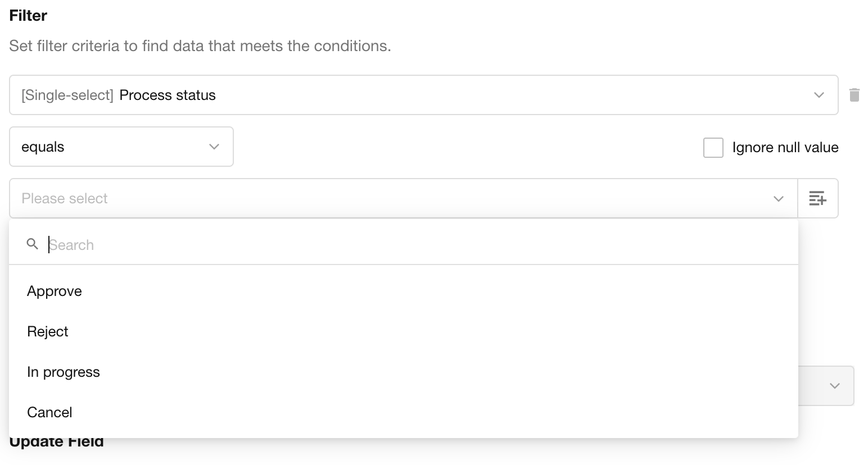Toggle the Ignore null value checkbox
The image size is (868, 465).
pyautogui.click(x=713, y=148)
